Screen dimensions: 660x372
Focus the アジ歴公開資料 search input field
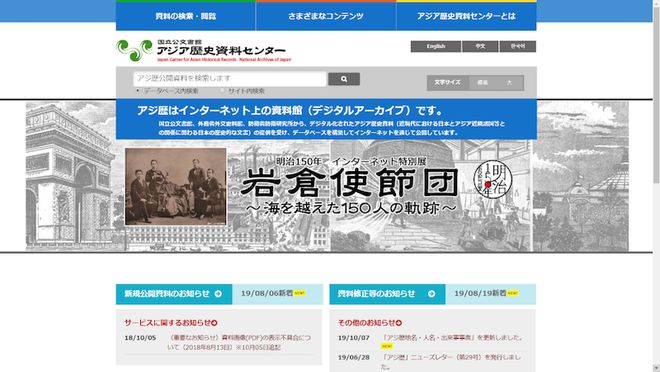[230, 79]
